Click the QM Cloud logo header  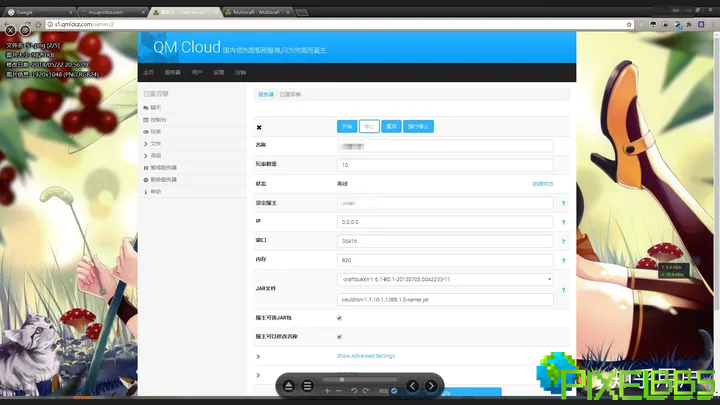[x=186, y=47]
